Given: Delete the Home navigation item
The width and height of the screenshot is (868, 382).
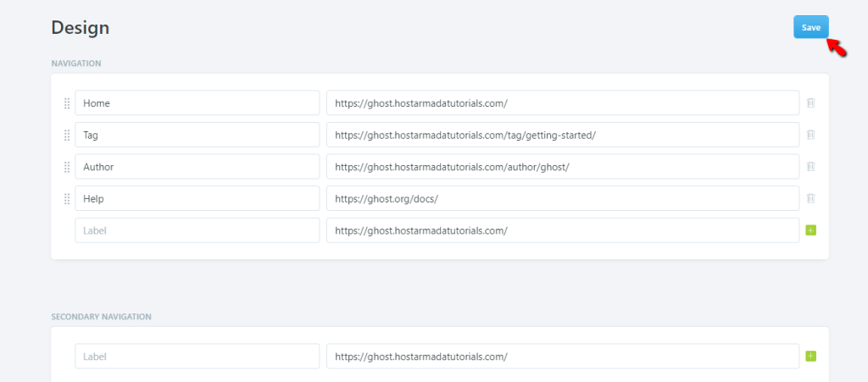Looking at the screenshot, I should click(x=810, y=103).
